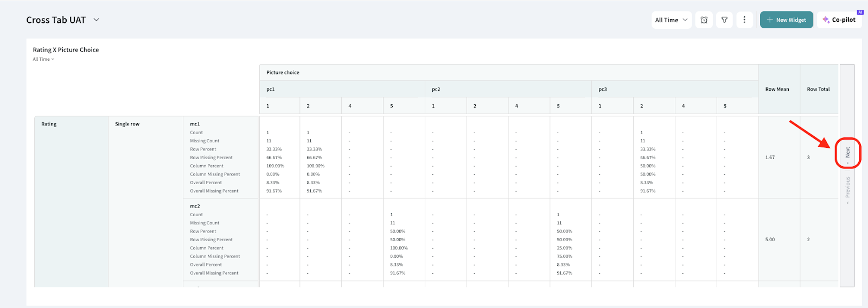Image resolution: width=868 pixels, height=308 pixels.
Task: Click the plus icon on New Widget
Action: [x=769, y=20]
